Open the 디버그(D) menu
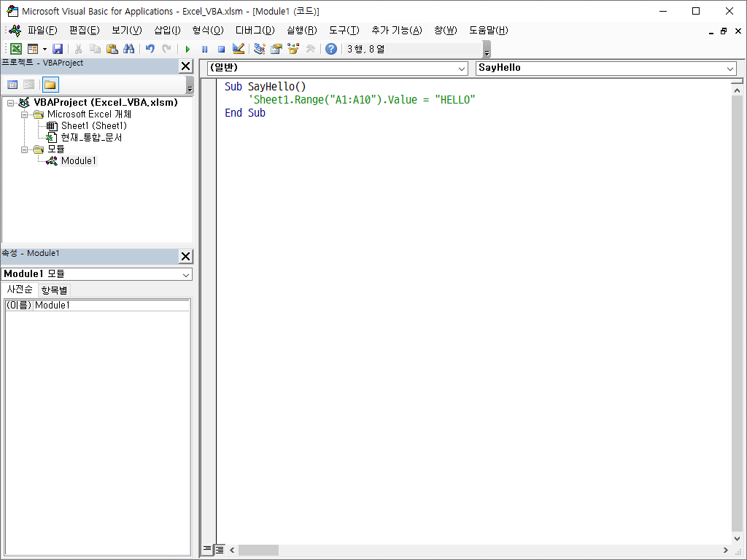Image resolution: width=747 pixels, height=560 pixels. coord(255,31)
